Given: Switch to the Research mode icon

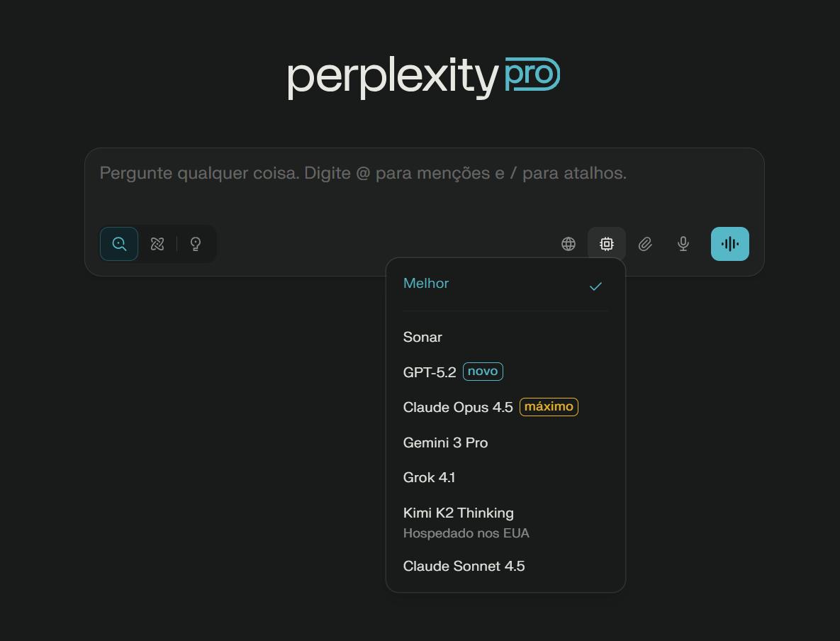Looking at the screenshot, I should pos(157,244).
